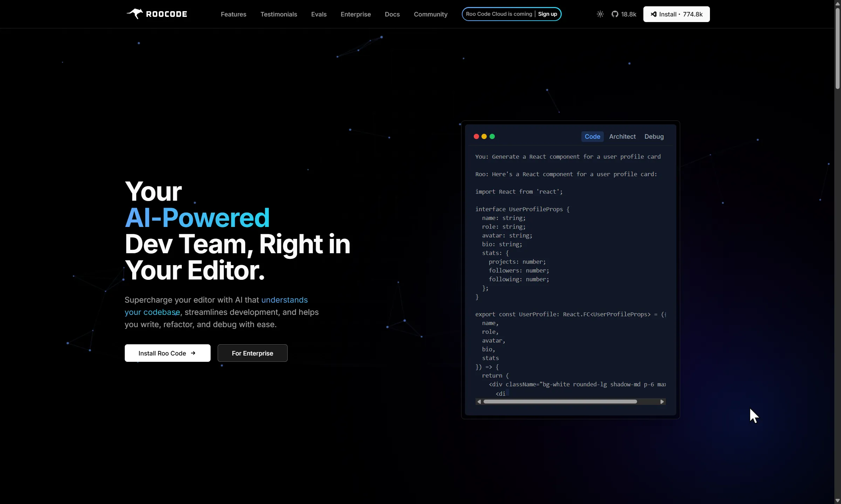Click the 'Your Editor.' headline line
The image size is (841, 504).
pyautogui.click(x=195, y=270)
